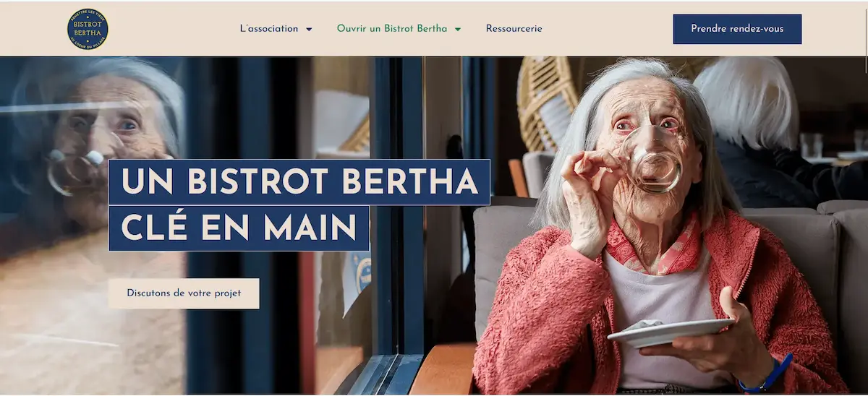Screen dimensions: 868x396
Task: Select the UN BISTROT BERTHA headline block
Action: point(299,182)
